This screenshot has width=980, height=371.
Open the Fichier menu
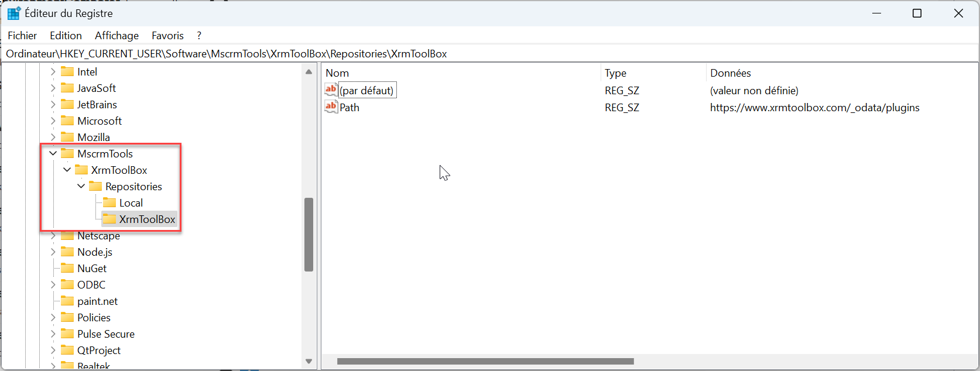click(x=22, y=36)
